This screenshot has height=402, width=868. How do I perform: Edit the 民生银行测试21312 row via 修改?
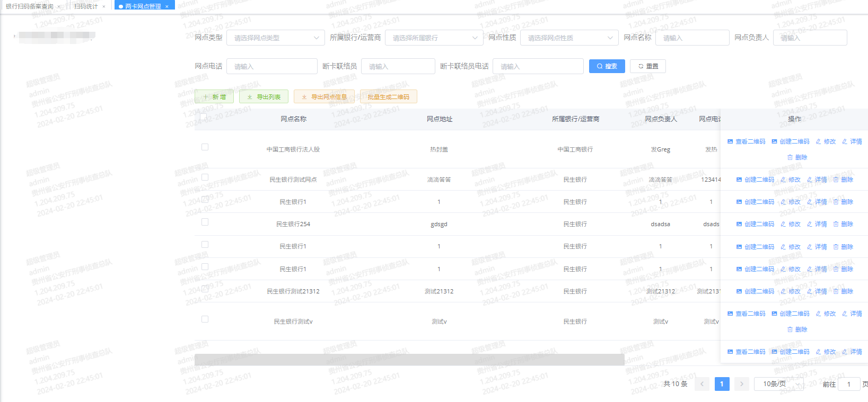(x=791, y=291)
